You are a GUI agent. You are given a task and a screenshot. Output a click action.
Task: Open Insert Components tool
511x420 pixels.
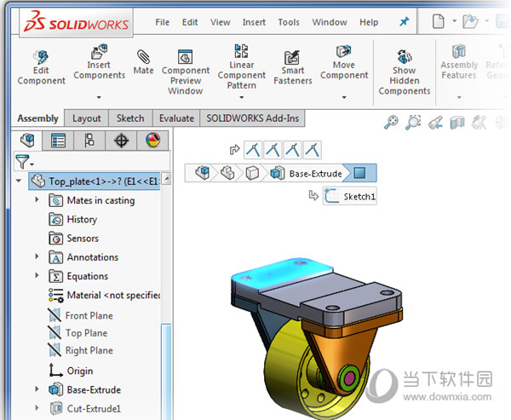click(x=99, y=62)
